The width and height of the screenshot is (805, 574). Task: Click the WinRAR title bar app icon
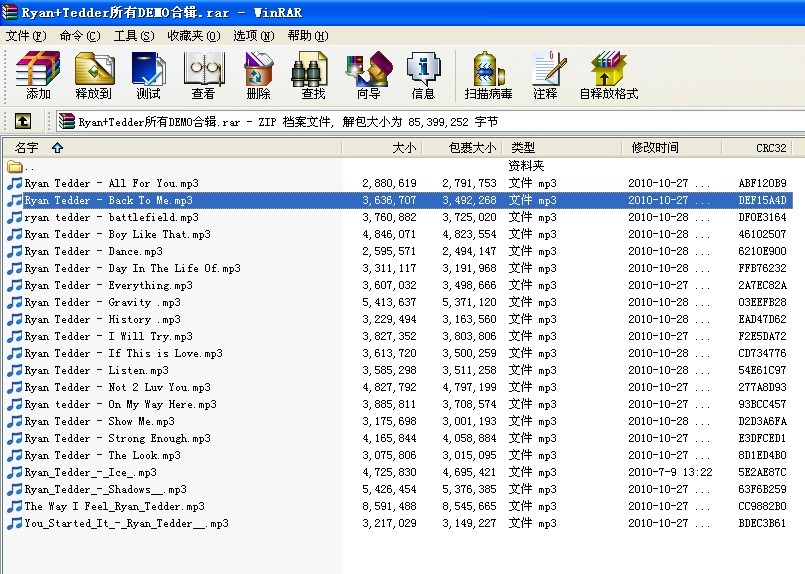coord(9,12)
